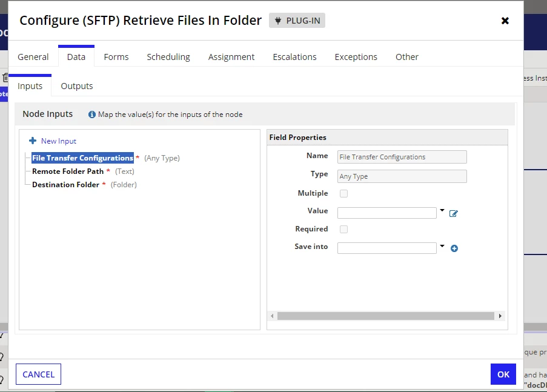Click into the Value input field

(x=387, y=213)
